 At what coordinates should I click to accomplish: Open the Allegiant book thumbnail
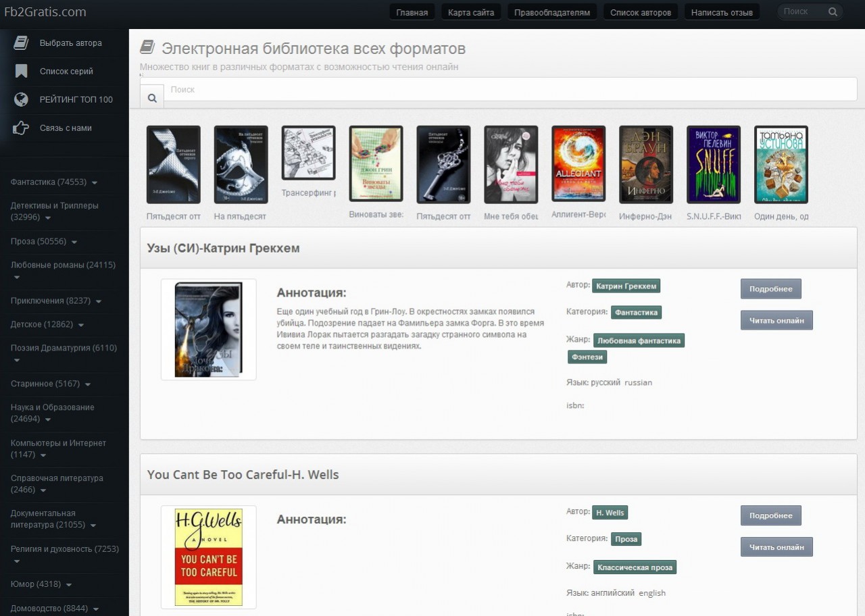[x=579, y=163]
